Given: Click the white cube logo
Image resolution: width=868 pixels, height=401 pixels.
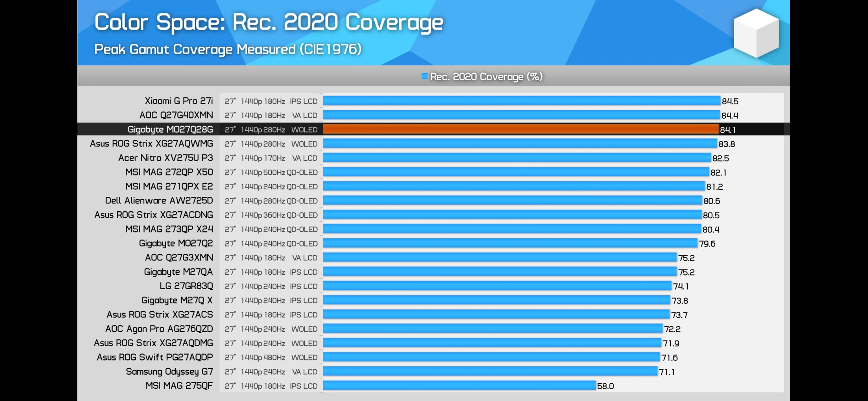Looking at the screenshot, I should 756,33.
